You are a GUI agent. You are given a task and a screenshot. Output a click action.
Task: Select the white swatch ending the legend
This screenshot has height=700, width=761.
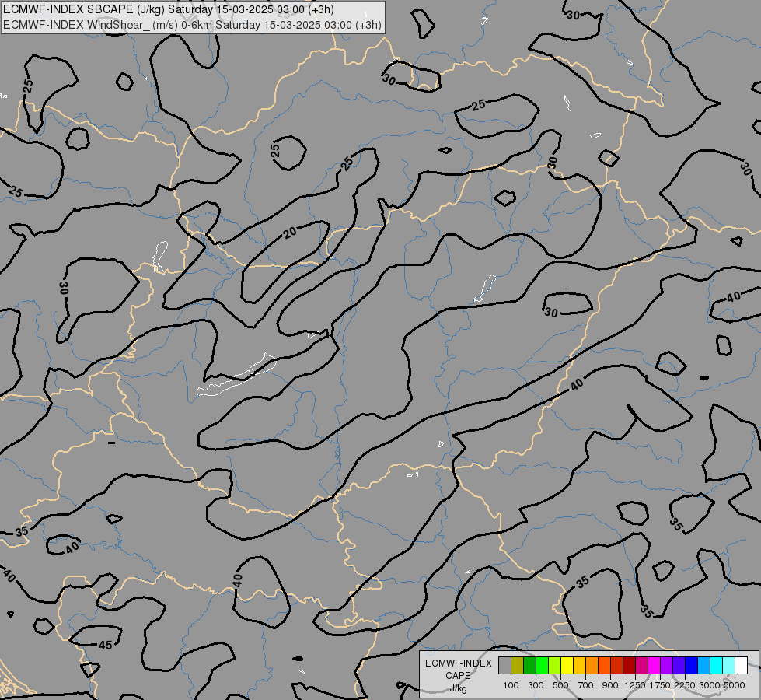[741, 666]
